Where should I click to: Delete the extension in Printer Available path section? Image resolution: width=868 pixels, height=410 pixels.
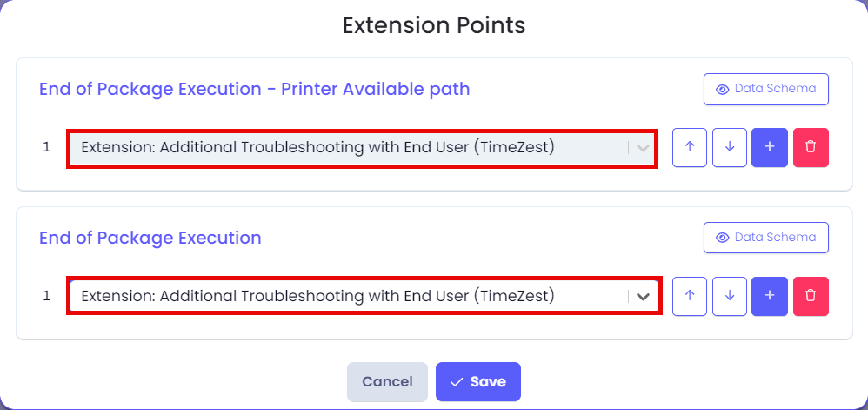click(x=811, y=147)
